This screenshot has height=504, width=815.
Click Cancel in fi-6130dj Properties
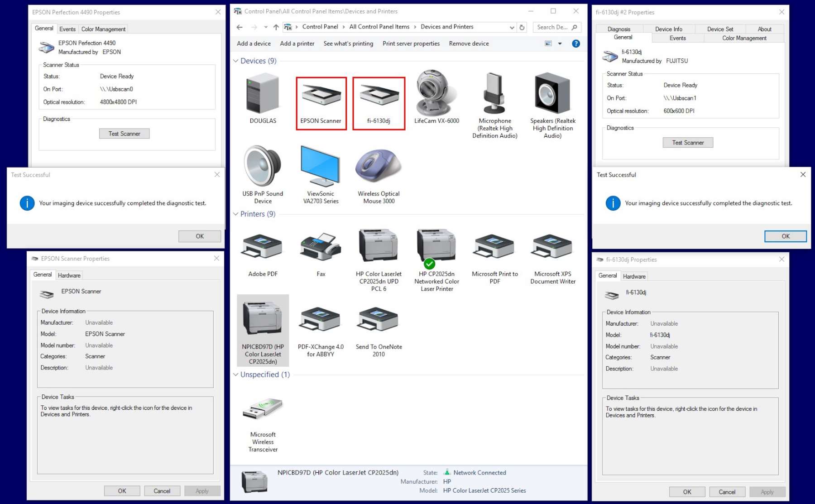pyautogui.click(x=727, y=492)
